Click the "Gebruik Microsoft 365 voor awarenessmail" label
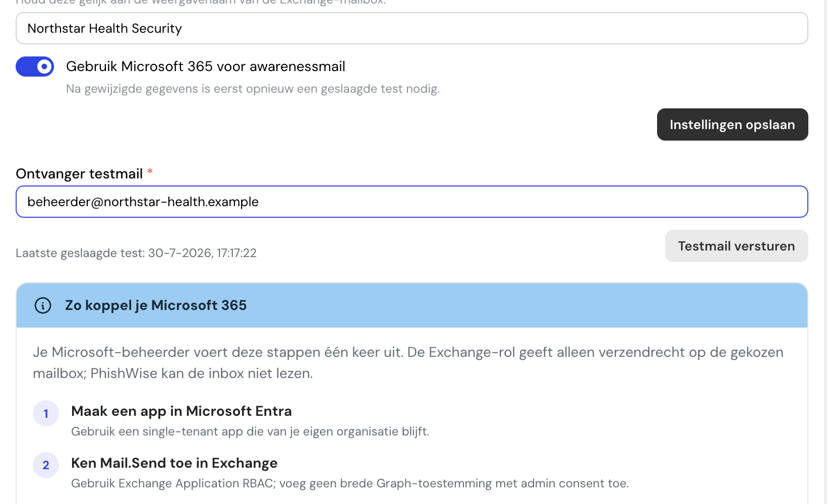The height and width of the screenshot is (504, 827). point(206,67)
